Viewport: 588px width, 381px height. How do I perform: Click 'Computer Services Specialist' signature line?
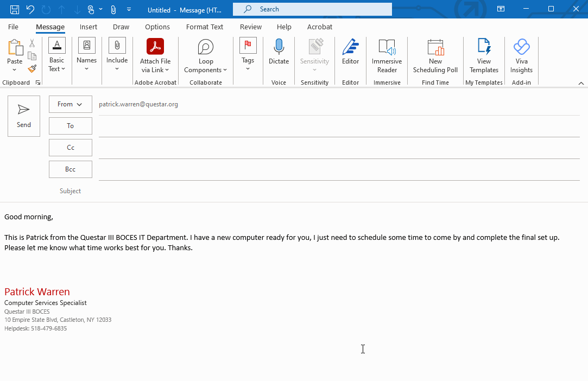coord(46,303)
